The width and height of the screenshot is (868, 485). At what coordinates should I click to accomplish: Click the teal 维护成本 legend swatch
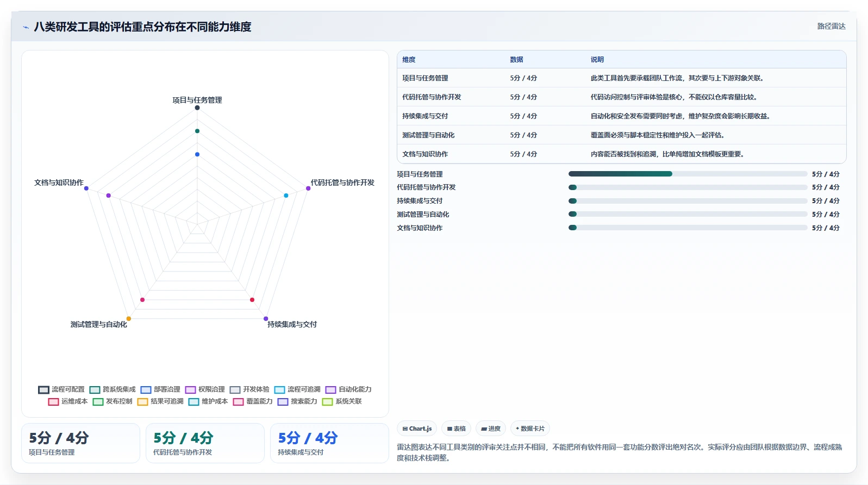point(193,402)
